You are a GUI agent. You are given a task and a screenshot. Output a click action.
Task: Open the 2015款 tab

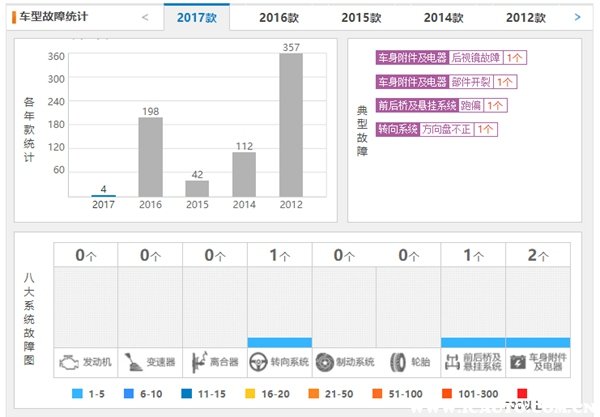pyautogui.click(x=361, y=18)
